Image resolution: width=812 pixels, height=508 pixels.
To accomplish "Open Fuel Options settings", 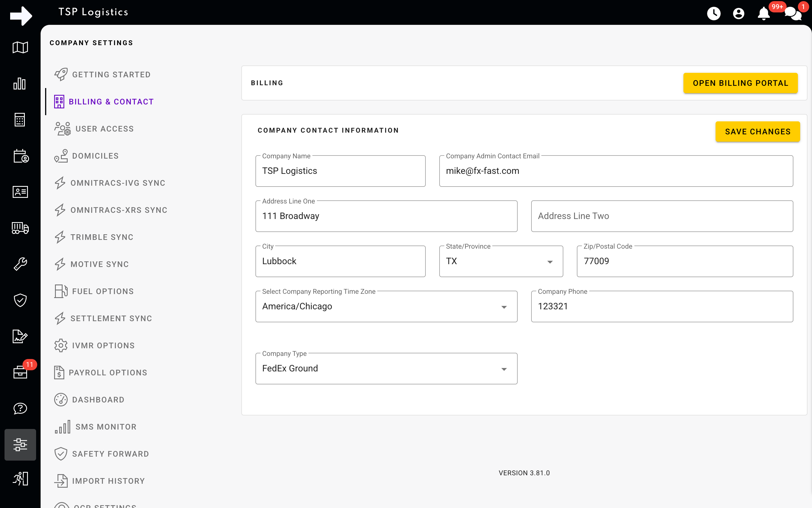I will pos(103,291).
